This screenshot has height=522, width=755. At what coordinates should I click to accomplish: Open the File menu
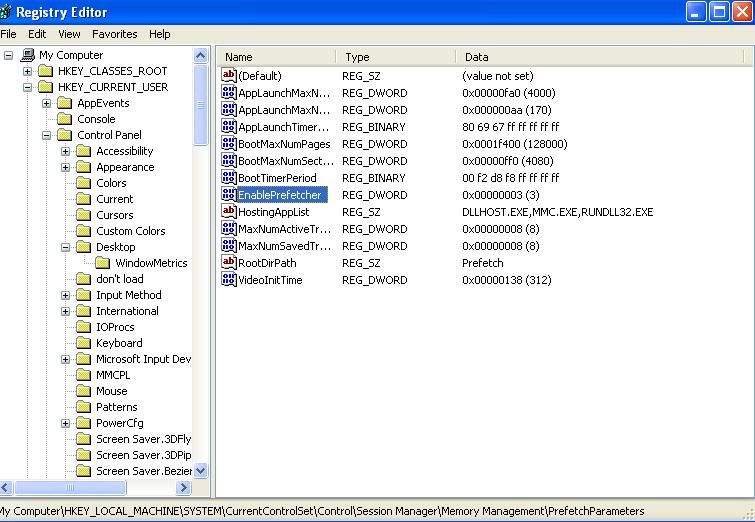[8, 34]
